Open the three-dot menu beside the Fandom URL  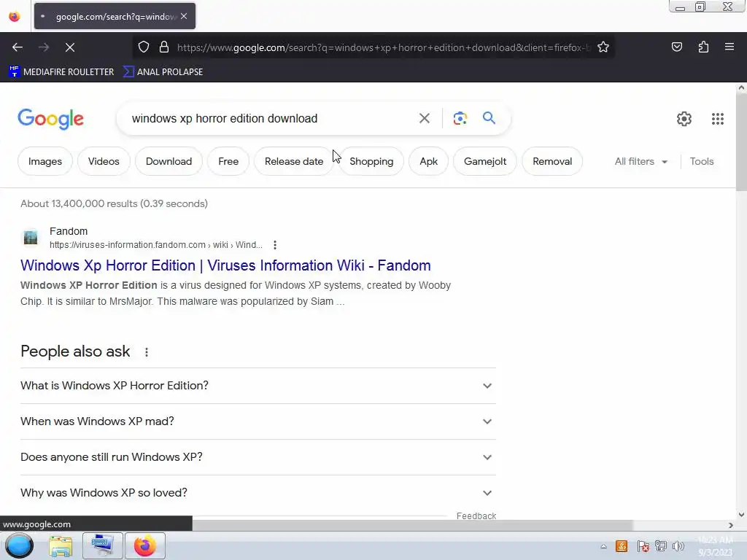(275, 245)
